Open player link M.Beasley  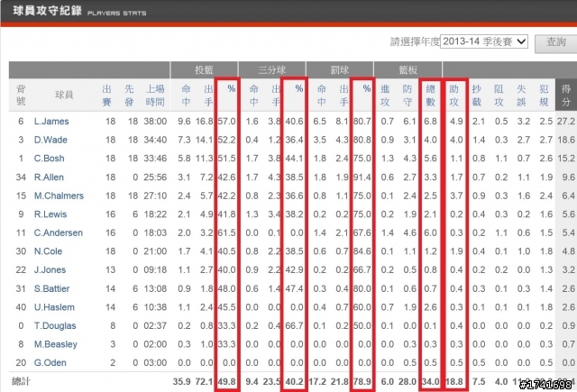tap(56, 344)
